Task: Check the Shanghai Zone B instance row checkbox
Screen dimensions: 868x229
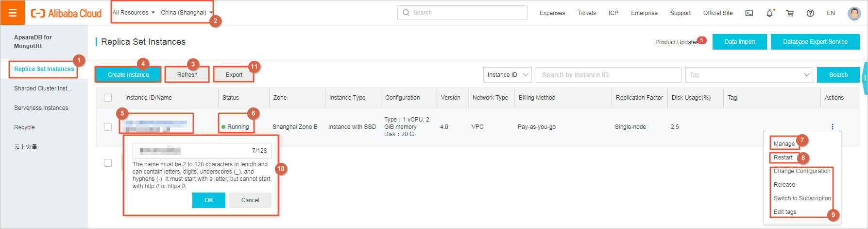Action: (108, 126)
